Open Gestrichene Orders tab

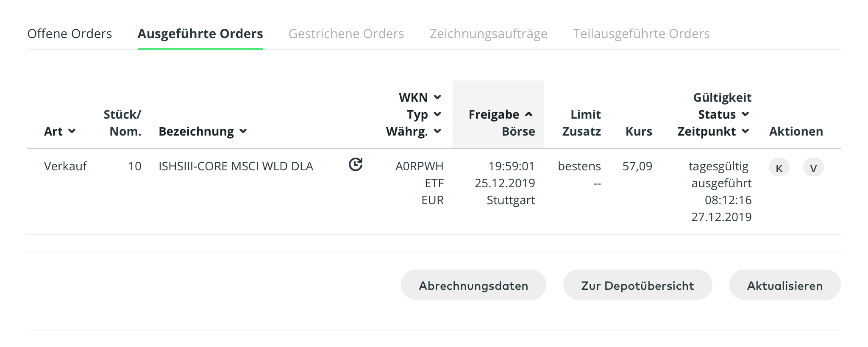pos(346,34)
